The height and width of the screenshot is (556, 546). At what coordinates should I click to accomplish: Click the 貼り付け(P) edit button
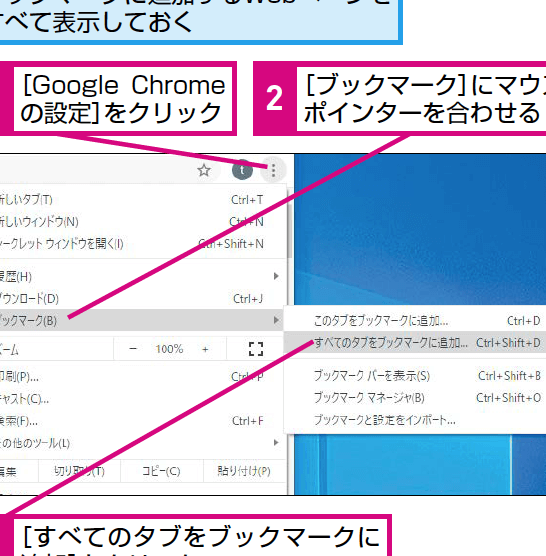point(244,471)
